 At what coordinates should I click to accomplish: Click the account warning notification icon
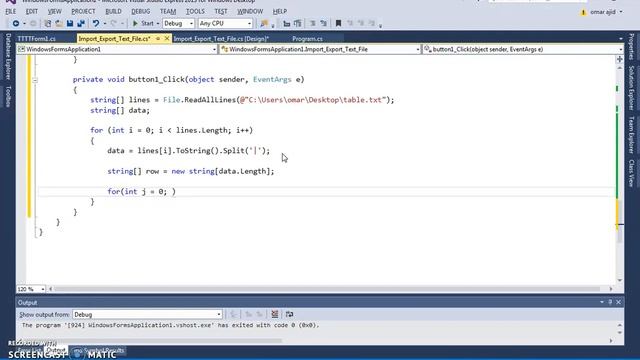pos(583,12)
